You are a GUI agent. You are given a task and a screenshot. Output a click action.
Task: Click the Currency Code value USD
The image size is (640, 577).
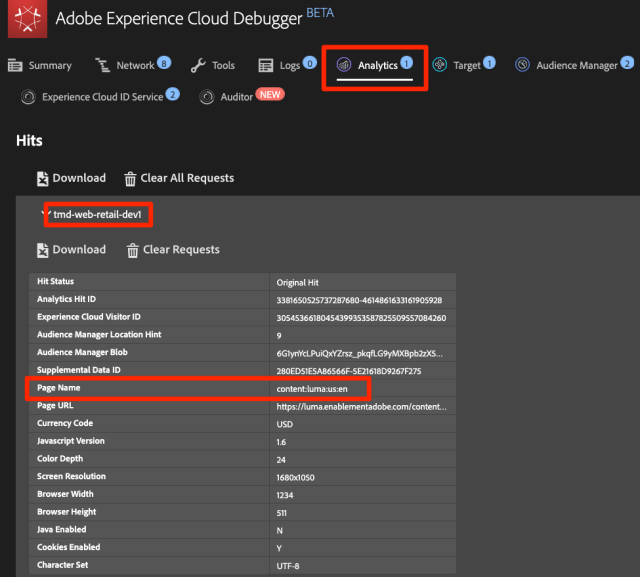click(284, 424)
